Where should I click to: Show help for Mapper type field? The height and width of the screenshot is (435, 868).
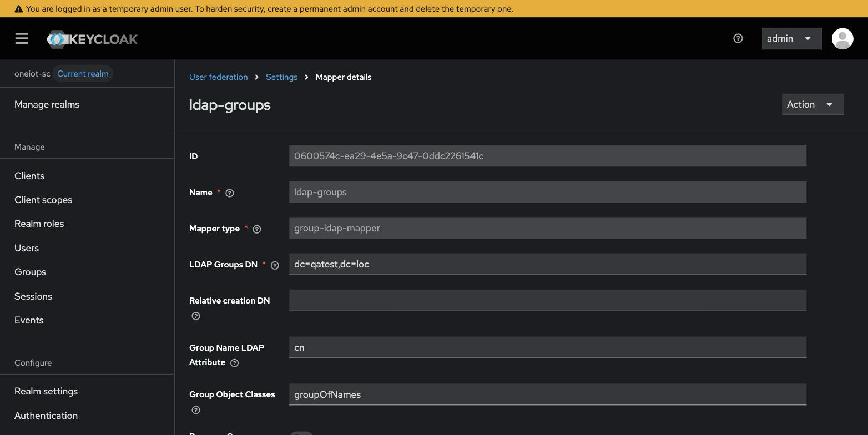coord(257,229)
